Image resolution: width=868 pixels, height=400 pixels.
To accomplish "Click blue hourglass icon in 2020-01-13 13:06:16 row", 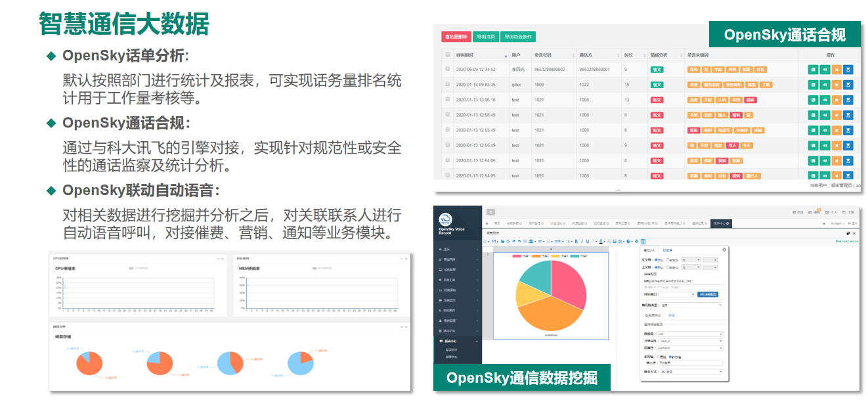I will pos(848,100).
